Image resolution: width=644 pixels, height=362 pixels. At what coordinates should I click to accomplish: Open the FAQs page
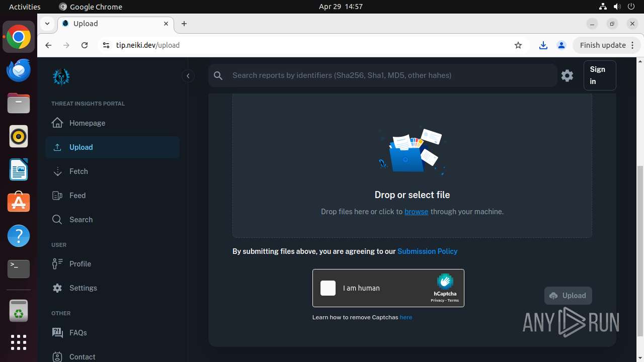coord(112,333)
